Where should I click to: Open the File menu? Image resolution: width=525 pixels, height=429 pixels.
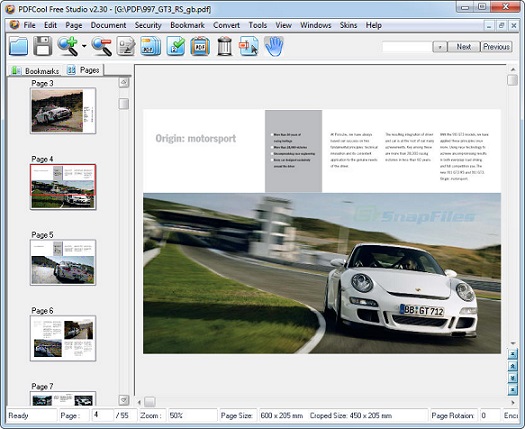tap(29, 25)
